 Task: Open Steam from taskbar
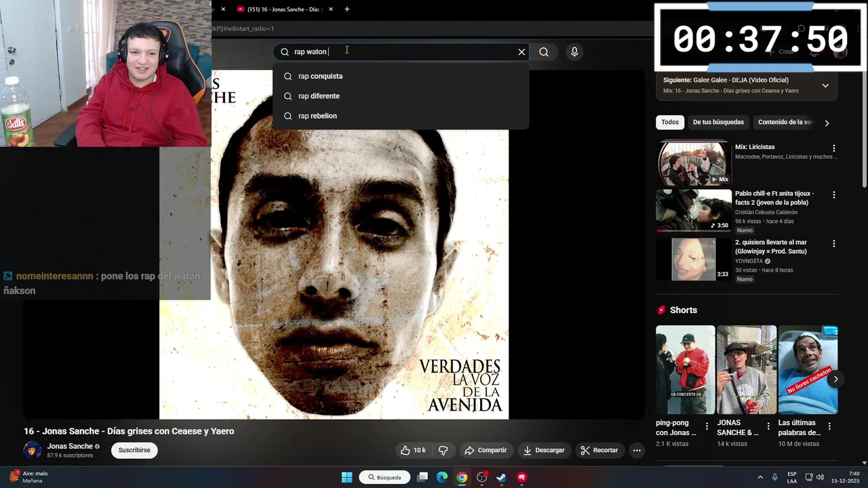501,477
